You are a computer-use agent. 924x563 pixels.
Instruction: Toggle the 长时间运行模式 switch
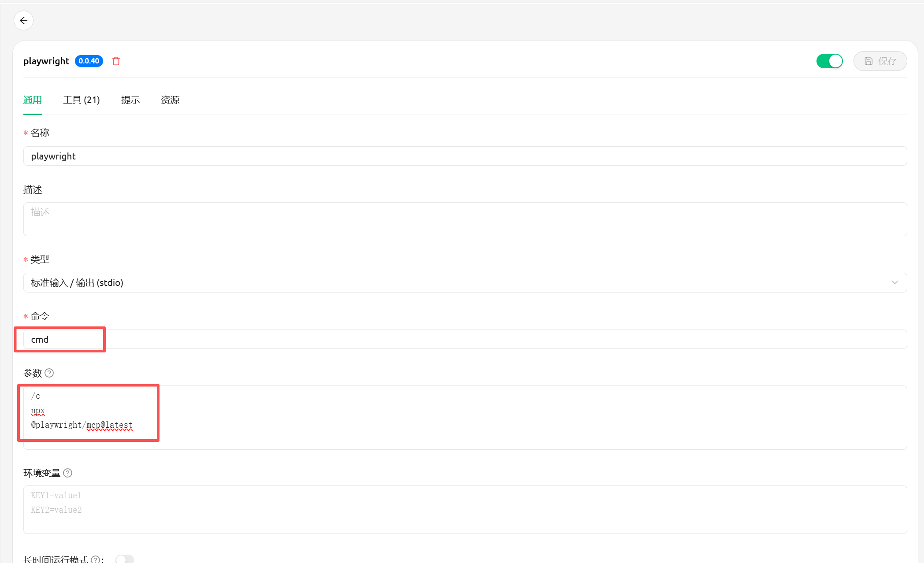coord(125,559)
